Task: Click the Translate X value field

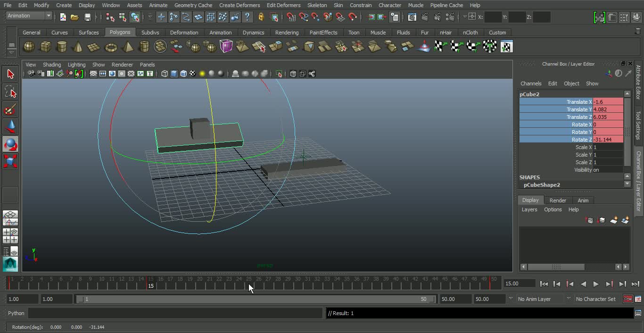Action: 608,102
